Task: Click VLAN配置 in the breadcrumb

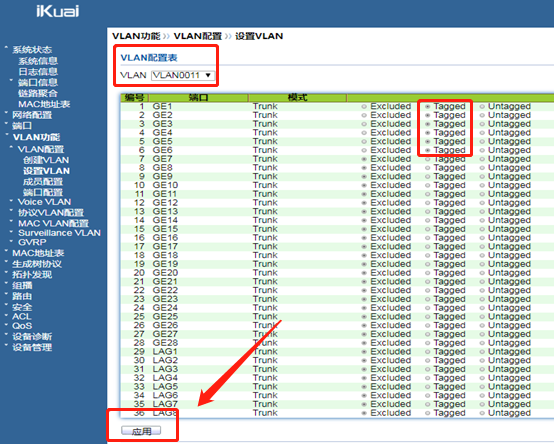Action: point(198,36)
